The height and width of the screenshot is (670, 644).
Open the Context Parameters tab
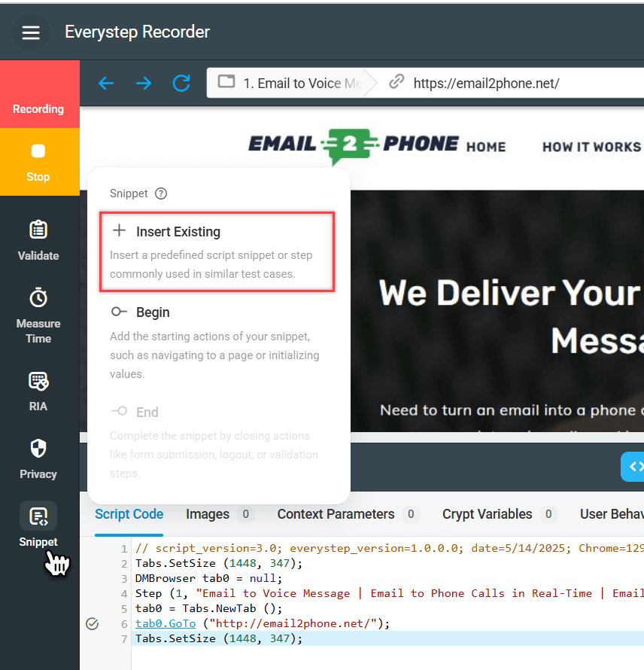pos(348,514)
